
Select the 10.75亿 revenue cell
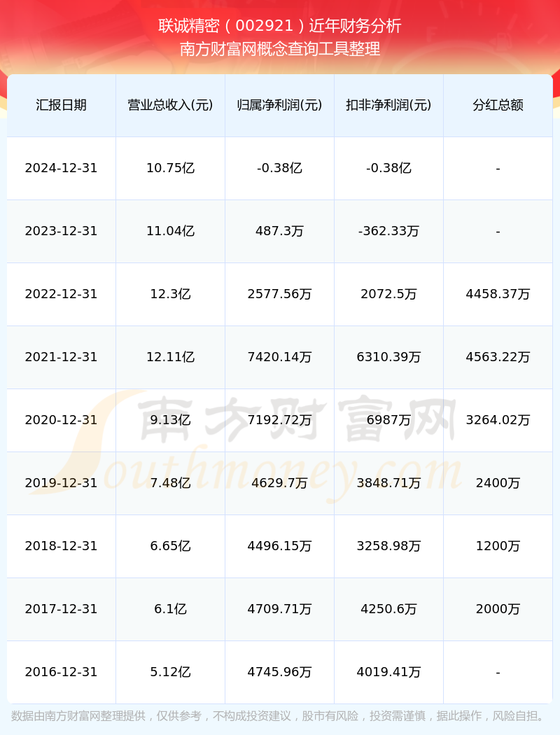(170, 168)
